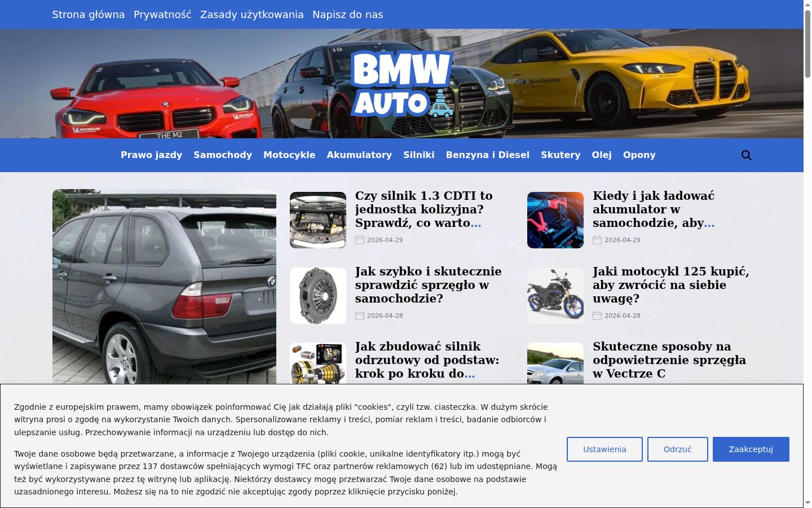Select Skutery menu category

(561, 155)
